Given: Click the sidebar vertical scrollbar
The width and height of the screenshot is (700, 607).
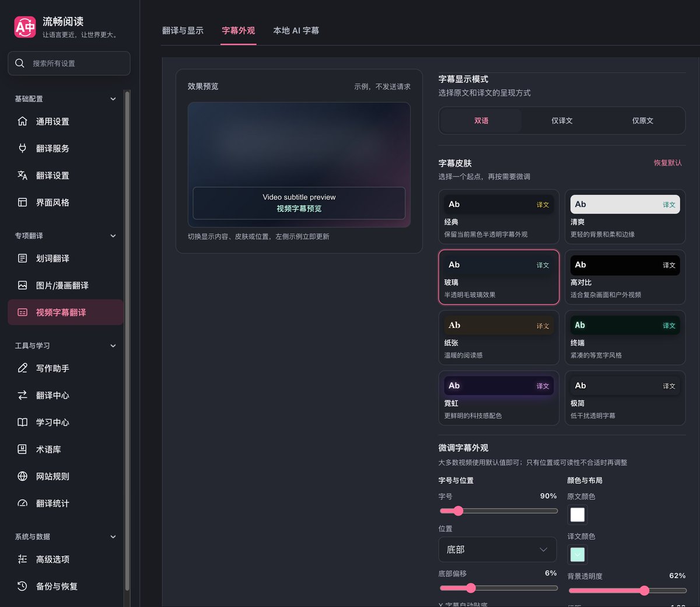Looking at the screenshot, I should tap(127, 341).
